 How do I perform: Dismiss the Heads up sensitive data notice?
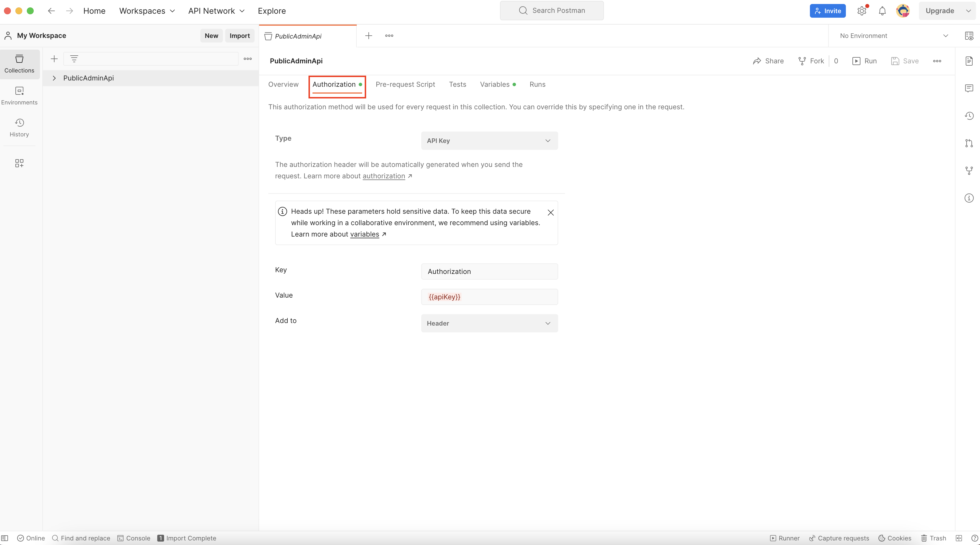tap(551, 213)
